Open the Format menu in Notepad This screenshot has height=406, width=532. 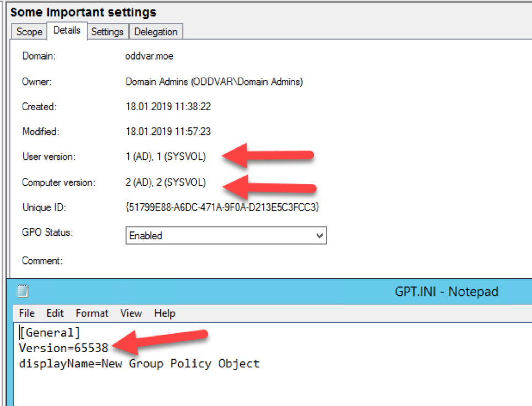[x=92, y=313]
